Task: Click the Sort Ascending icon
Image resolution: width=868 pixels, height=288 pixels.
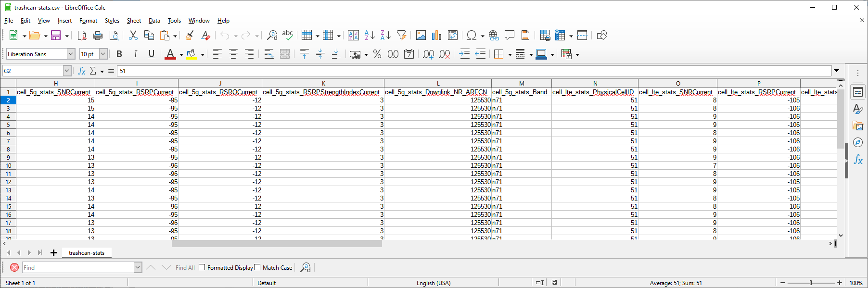Action: [370, 36]
